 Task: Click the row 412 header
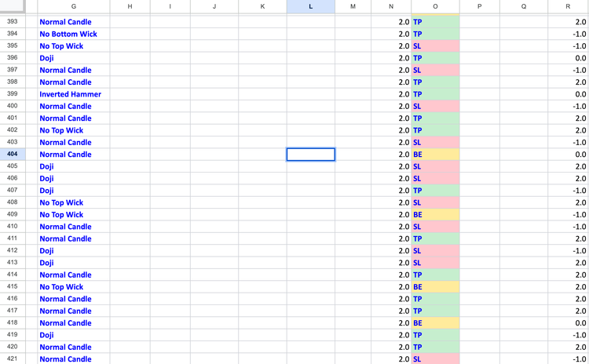(13, 250)
